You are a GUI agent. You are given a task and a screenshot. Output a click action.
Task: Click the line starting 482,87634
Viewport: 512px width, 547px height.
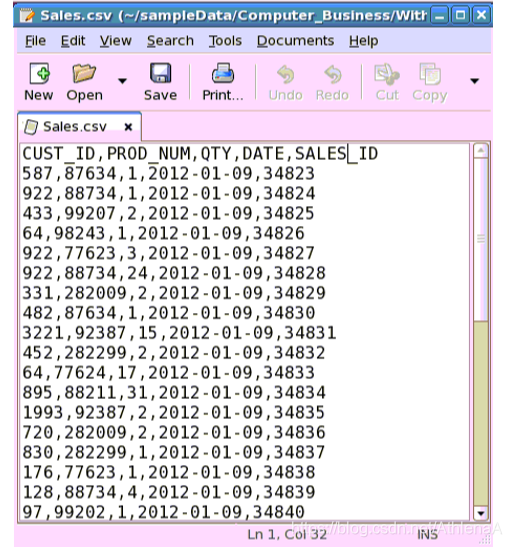click(x=169, y=313)
